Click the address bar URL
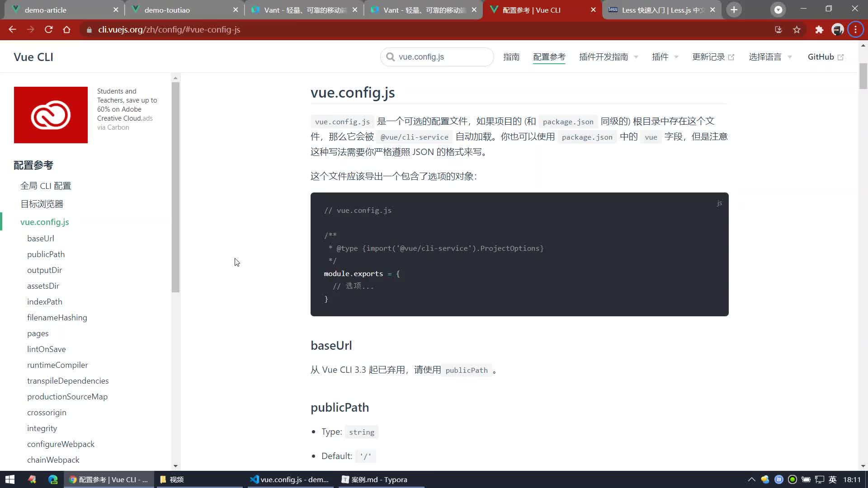Screen dimensions: 868x488 [x=169, y=30]
